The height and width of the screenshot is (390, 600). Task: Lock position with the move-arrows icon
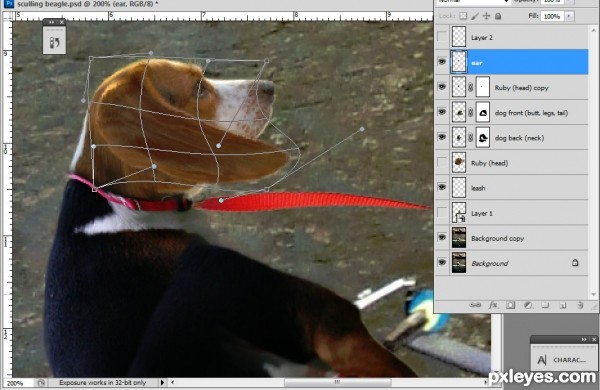(486, 16)
